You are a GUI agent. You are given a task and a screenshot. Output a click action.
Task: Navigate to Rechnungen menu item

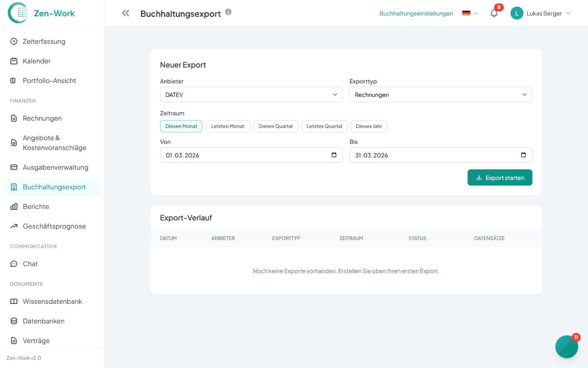pos(52,118)
